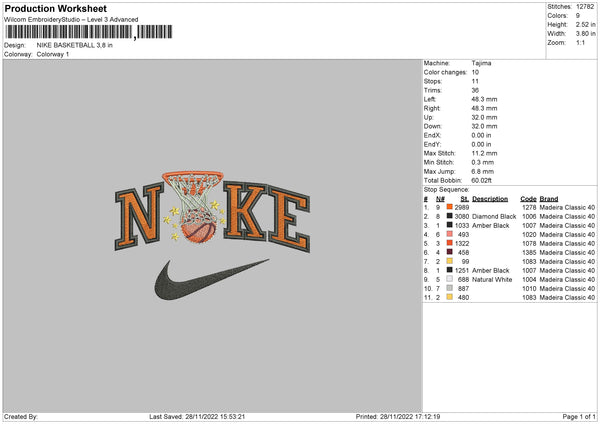The image size is (600, 424).
Task: Click the Height value 2.52 in
Action: tap(586, 24)
